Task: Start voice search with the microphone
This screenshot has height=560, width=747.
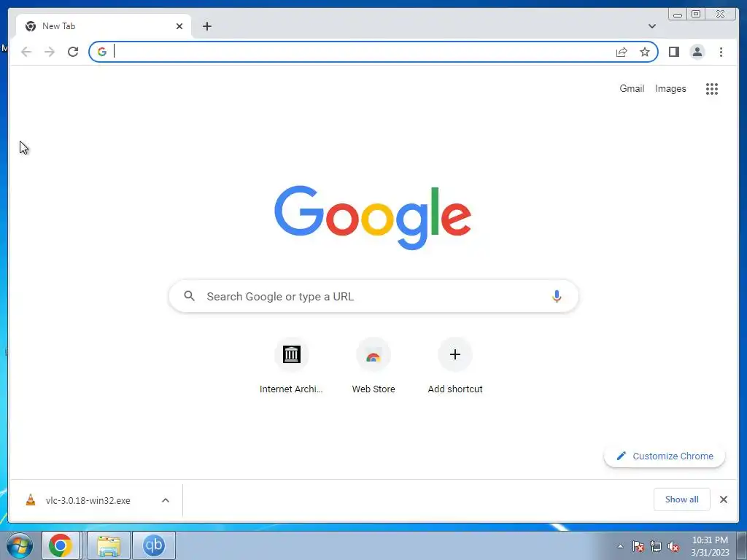Action: pyautogui.click(x=557, y=296)
